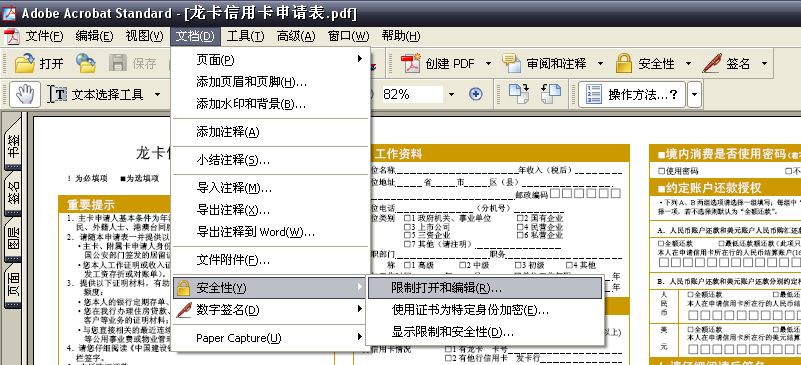801x365 pixels.
Task: Open dropdown arrow next to 安全性 toolbar button
Action: (688, 64)
